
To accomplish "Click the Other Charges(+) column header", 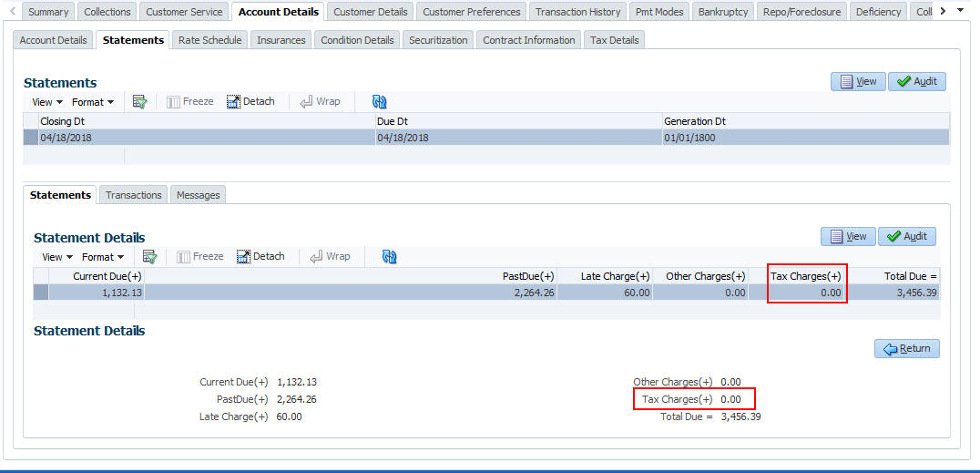I will click(700, 276).
